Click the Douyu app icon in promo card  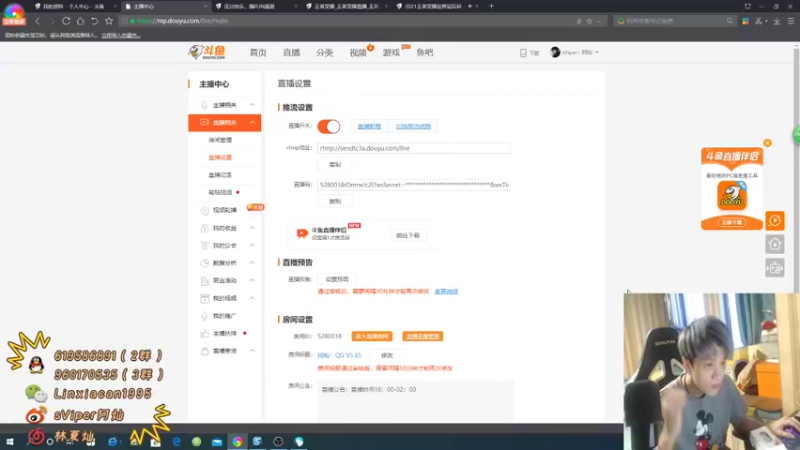pos(732,195)
